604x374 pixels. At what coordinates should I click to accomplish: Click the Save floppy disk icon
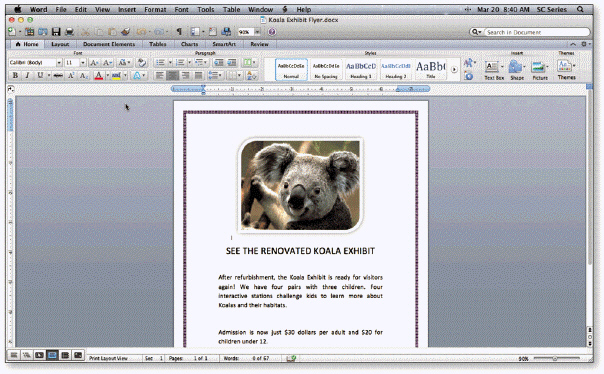point(56,32)
